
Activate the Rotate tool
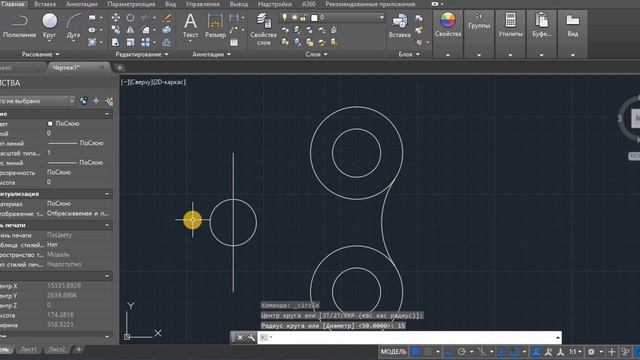(130, 18)
